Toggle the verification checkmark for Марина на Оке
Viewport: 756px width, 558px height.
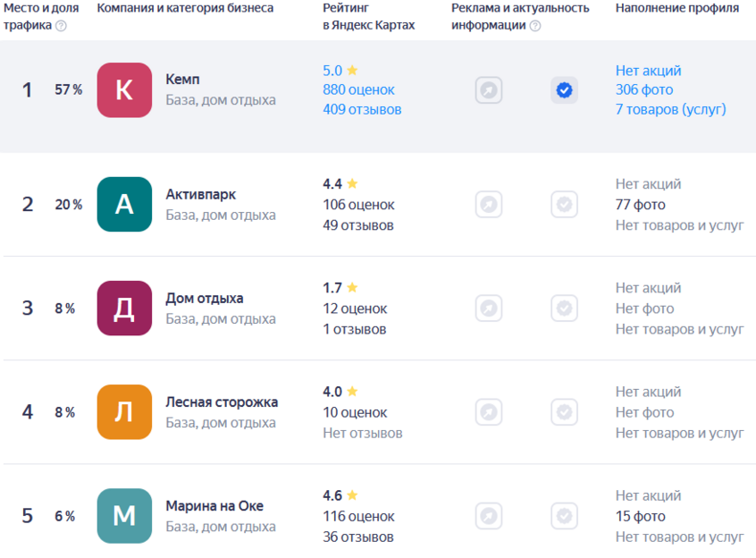564,516
